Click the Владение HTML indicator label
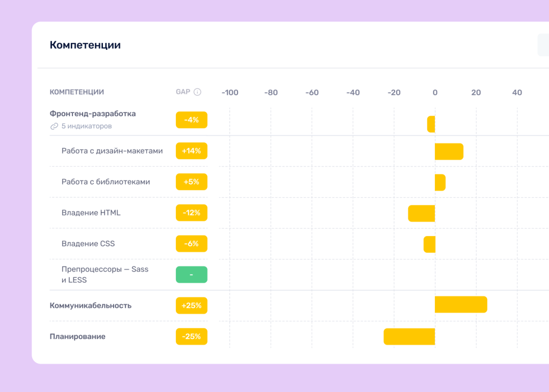Image resolution: width=549 pixels, height=392 pixels. click(91, 213)
